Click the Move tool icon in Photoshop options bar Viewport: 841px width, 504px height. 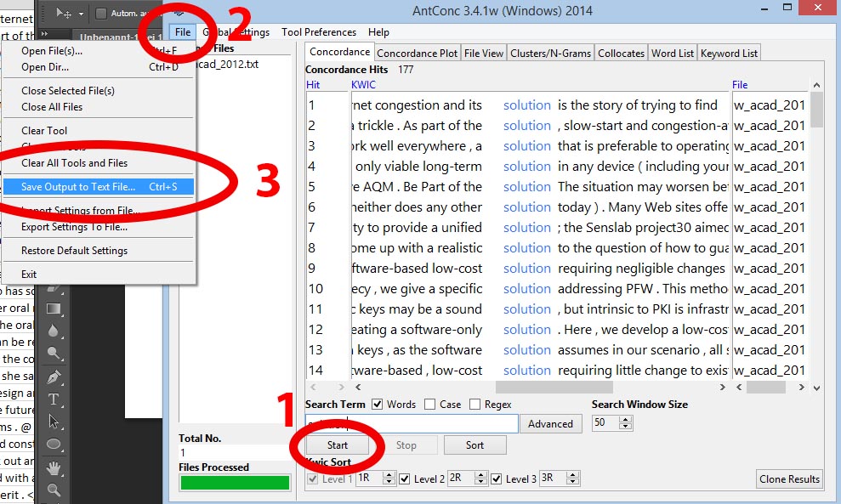click(x=63, y=13)
